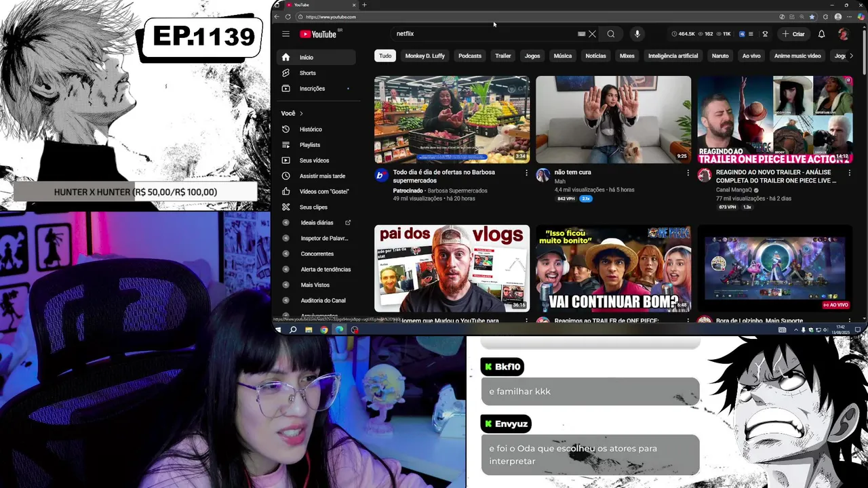This screenshot has height=488, width=868.
Task: Open the taskbar search icon
Action: tap(293, 330)
